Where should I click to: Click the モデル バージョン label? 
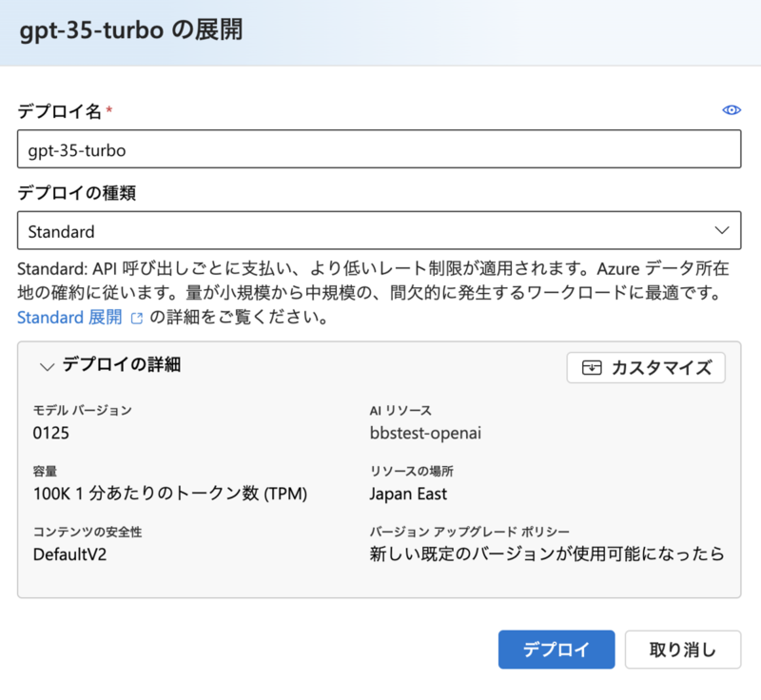coord(82,411)
